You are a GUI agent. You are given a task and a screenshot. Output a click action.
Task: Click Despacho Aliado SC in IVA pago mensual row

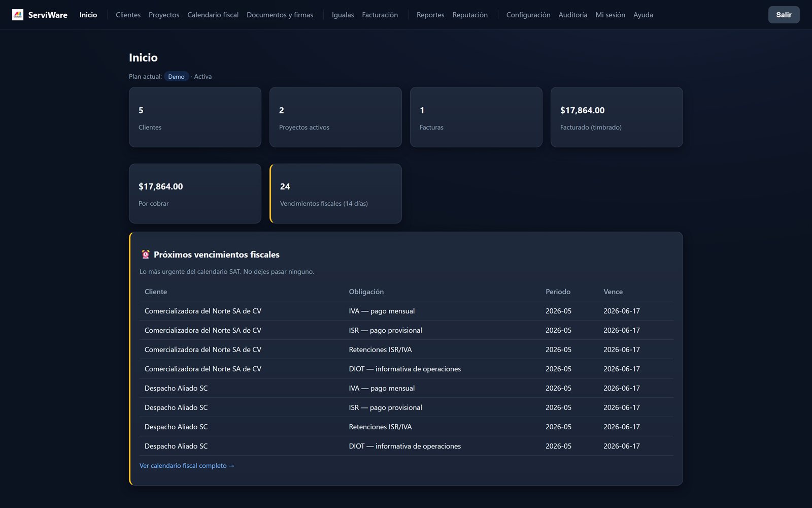pos(176,388)
